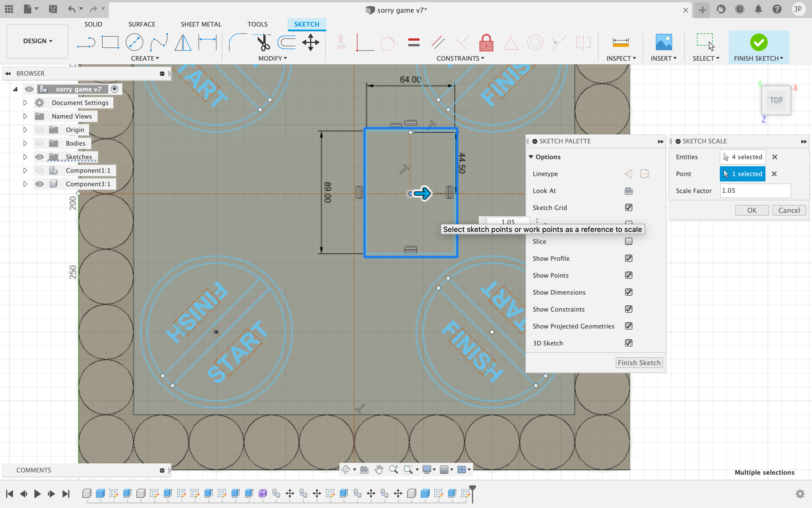Screen dimensions: 812x508
Task: Select the Mirror sketch tool
Action: point(183,43)
